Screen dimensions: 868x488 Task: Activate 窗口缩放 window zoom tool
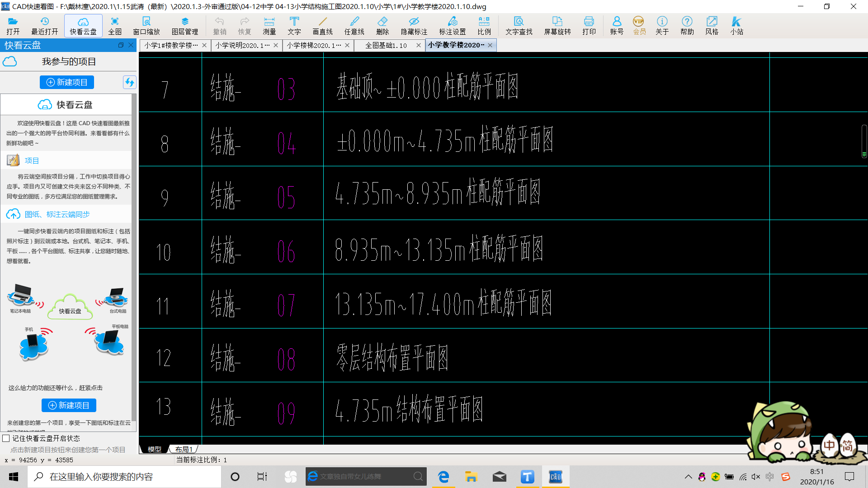pyautogui.click(x=146, y=26)
